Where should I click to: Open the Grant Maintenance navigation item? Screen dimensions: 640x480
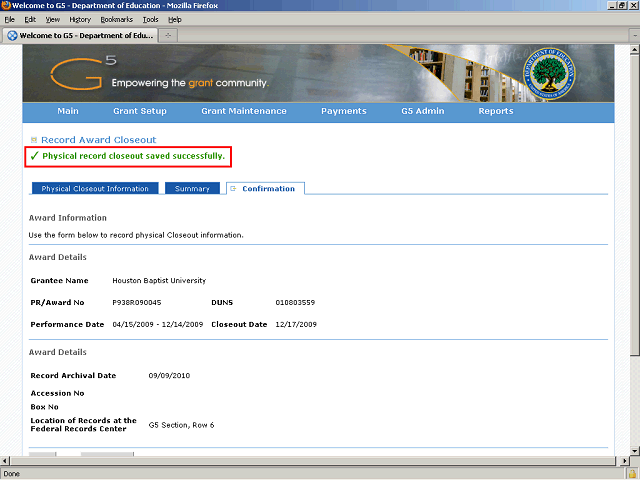tap(244, 111)
